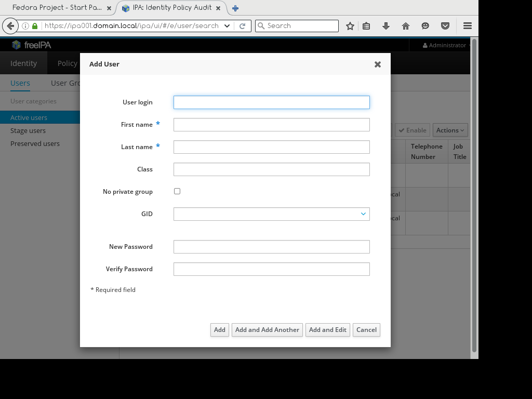Open the Actions dropdown
Image resolution: width=532 pixels, height=399 pixels.
450,130
